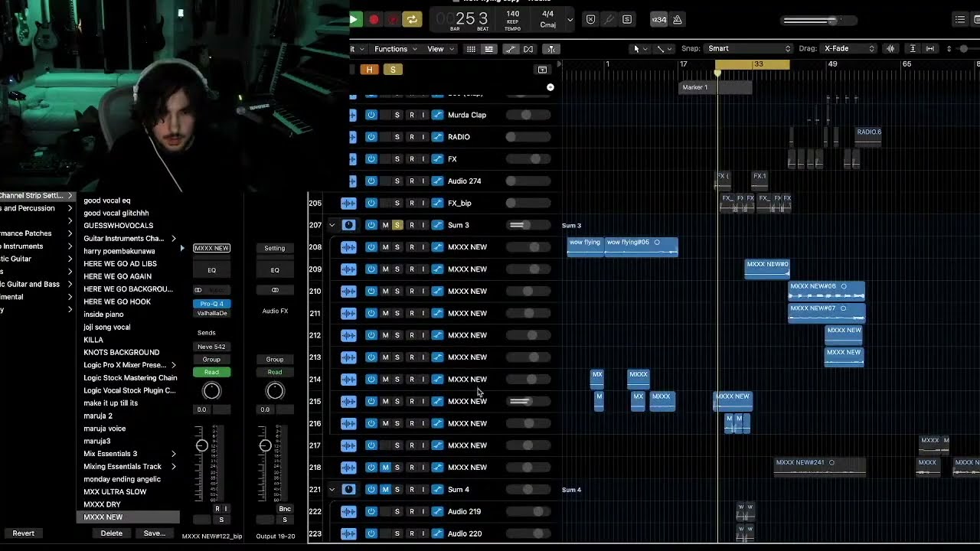Open the Functions menu
980x551 pixels.
click(395, 49)
